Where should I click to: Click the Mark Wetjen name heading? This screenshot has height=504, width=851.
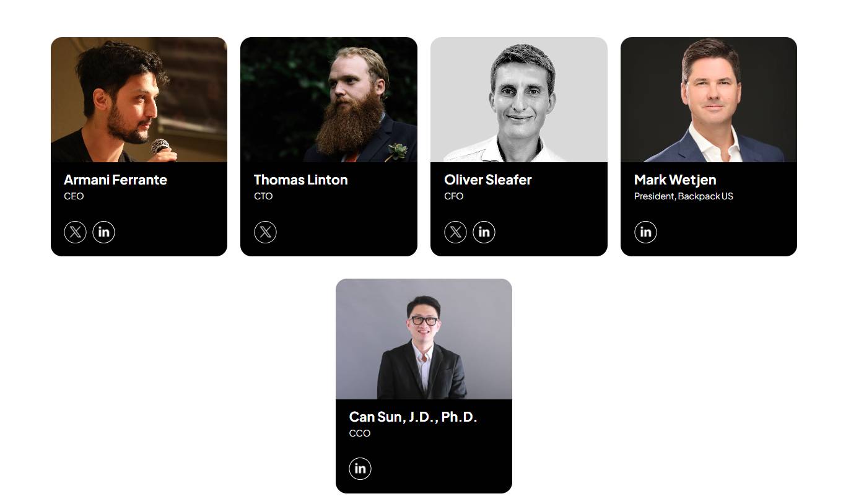pyautogui.click(x=674, y=180)
